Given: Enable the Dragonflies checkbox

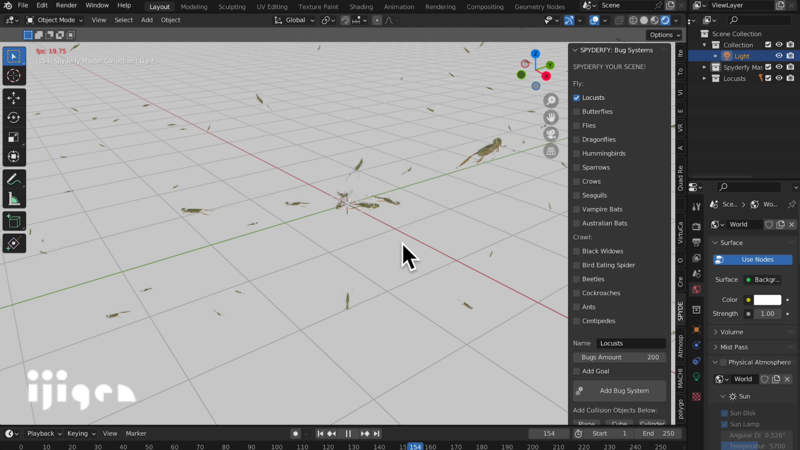Looking at the screenshot, I should pos(577,139).
